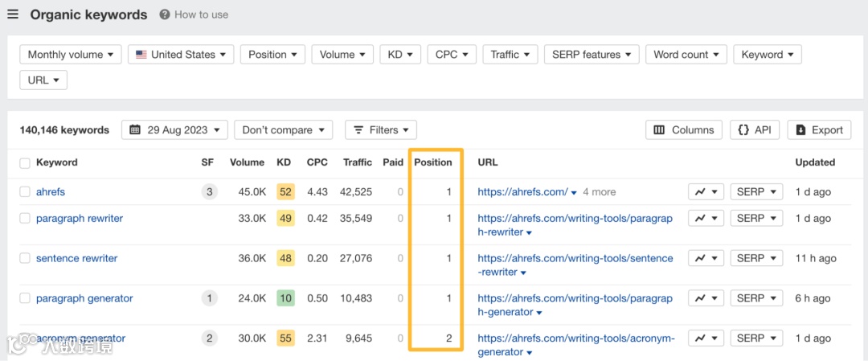Open the paragraph-rewriter URL link

coord(575,225)
